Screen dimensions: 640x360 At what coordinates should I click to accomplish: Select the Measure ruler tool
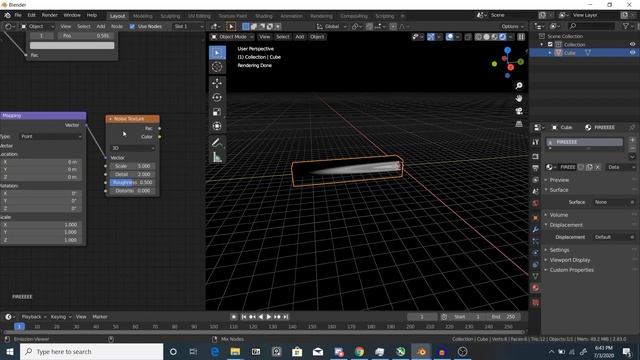pos(217,157)
